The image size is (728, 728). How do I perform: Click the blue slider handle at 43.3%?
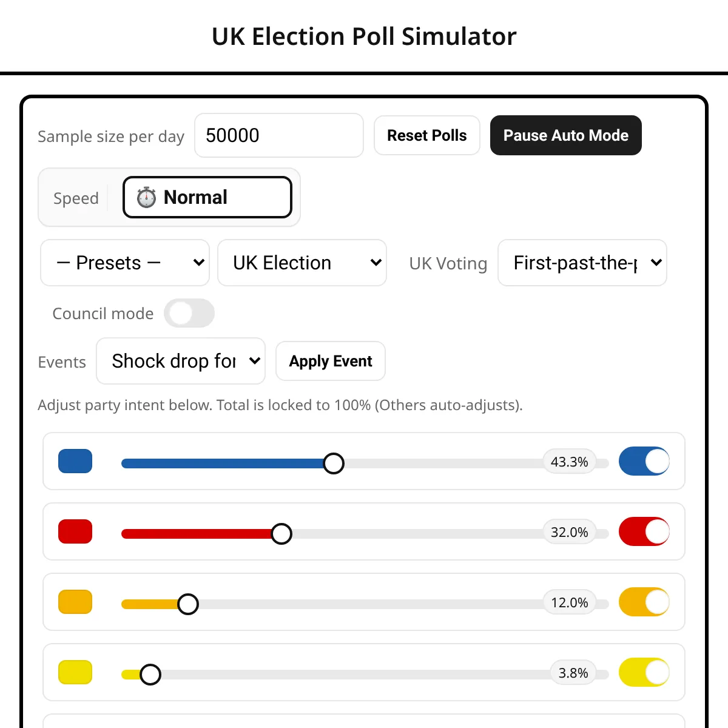(x=334, y=463)
